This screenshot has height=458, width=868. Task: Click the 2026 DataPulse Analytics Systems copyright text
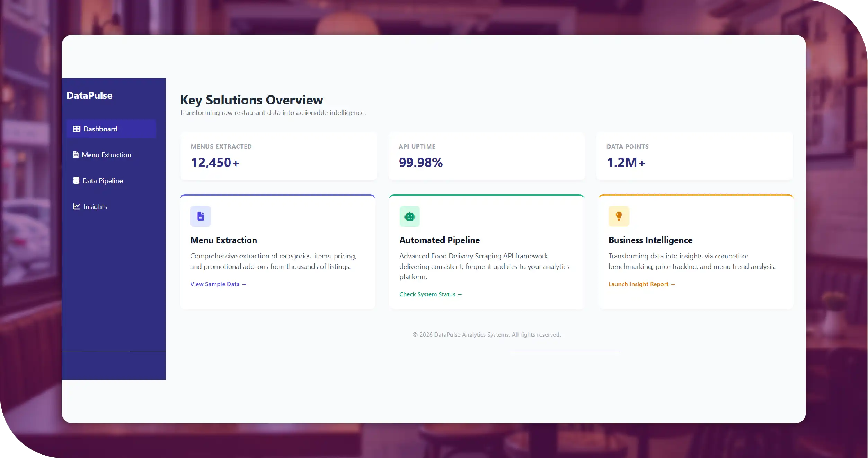487,335
